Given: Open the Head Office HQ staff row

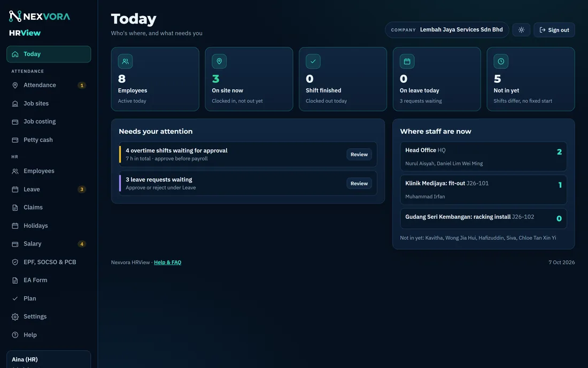Looking at the screenshot, I should pos(483,156).
